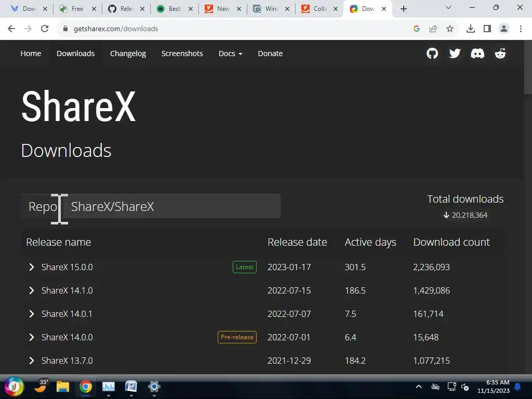The width and height of the screenshot is (532, 399).
Task: Share this page via share icon
Action: tap(433, 29)
